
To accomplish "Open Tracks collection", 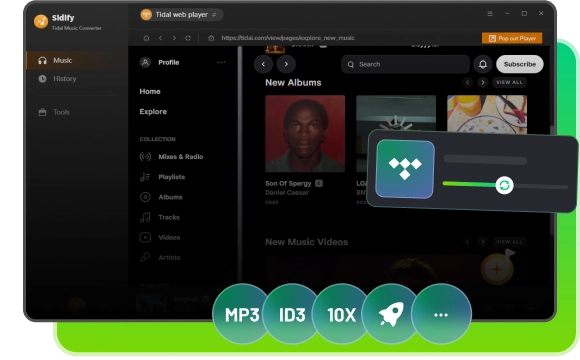I will tap(159, 217).
